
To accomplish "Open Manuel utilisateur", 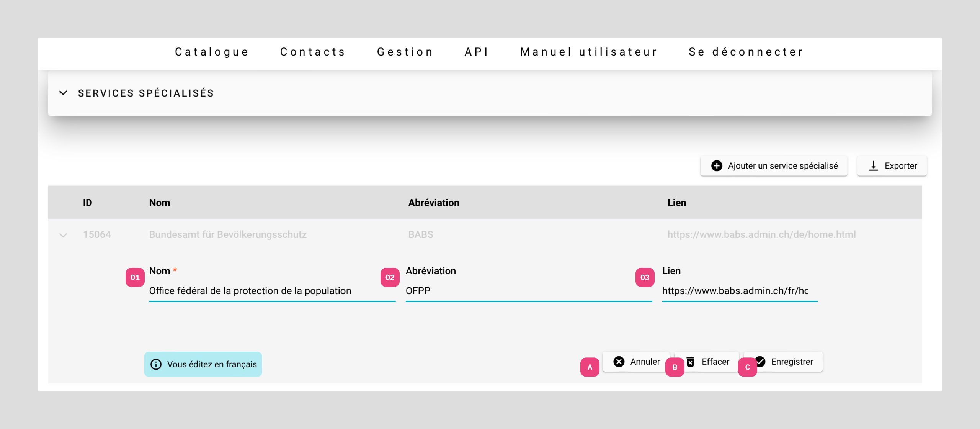I will (589, 52).
